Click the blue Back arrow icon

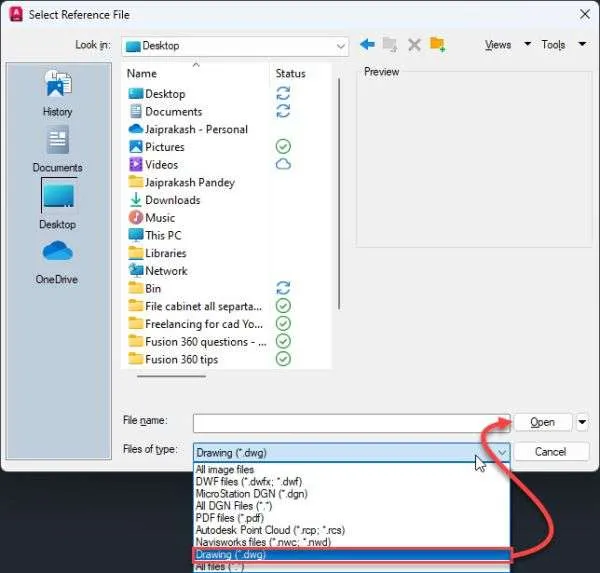367,44
